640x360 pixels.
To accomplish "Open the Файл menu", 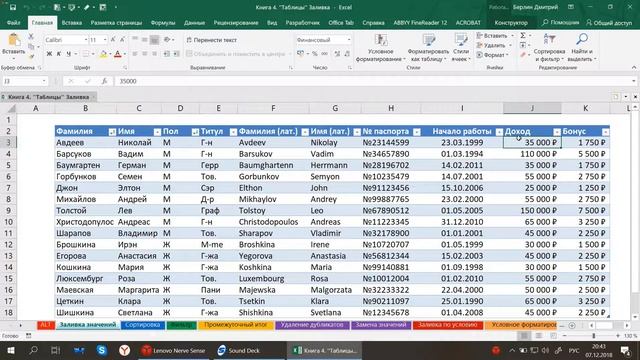I will [x=13, y=23].
